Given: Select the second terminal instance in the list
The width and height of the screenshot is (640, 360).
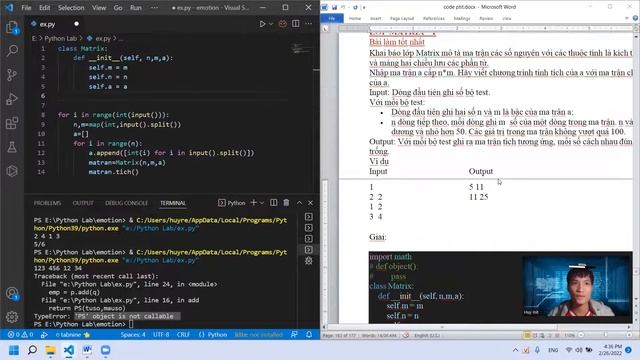Looking at the screenshot, I should point(309,228).
